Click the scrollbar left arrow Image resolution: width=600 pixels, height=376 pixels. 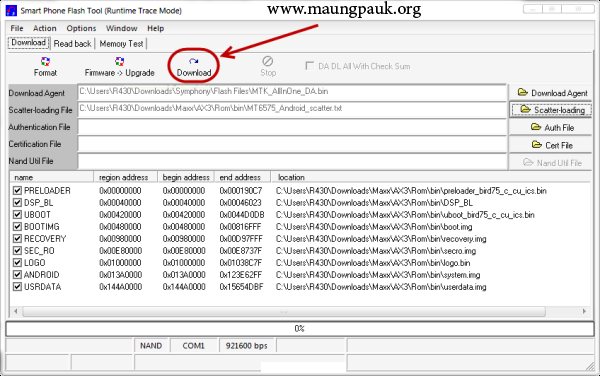click(x=16, y=311)
